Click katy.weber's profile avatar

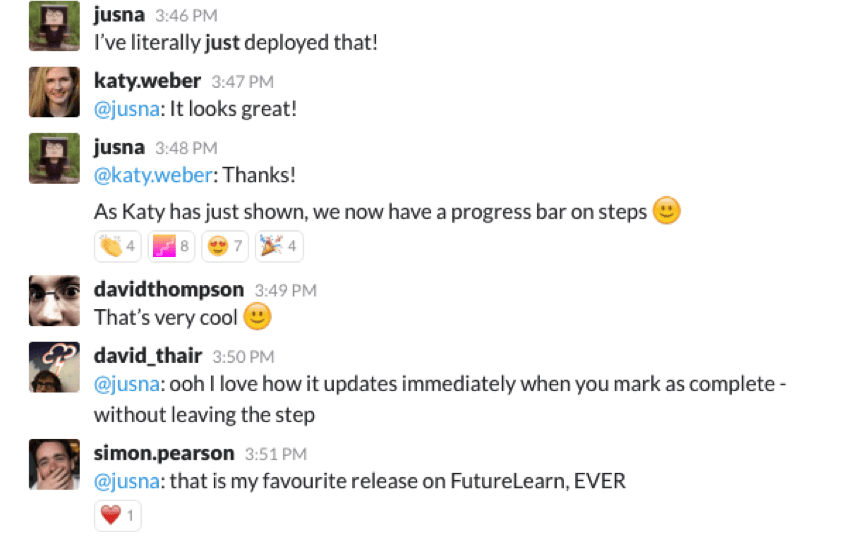(x=54, y=93)
